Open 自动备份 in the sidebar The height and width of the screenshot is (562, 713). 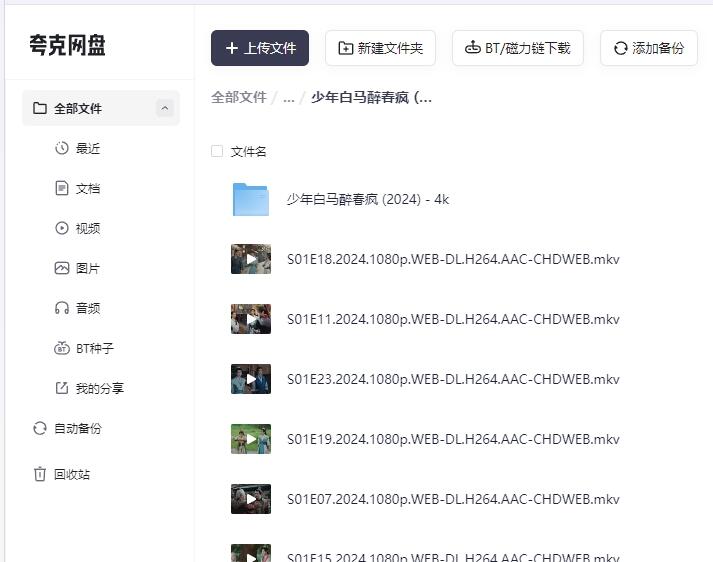coord(78,428)
